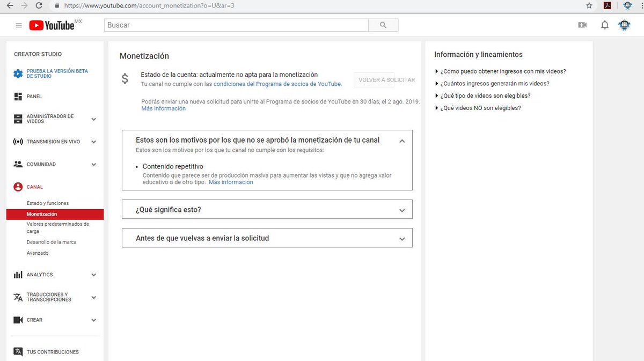Expand the Traducciones y transcripciones chevron
This screenshot has width=644, height=361.
(x=94, y=297)
